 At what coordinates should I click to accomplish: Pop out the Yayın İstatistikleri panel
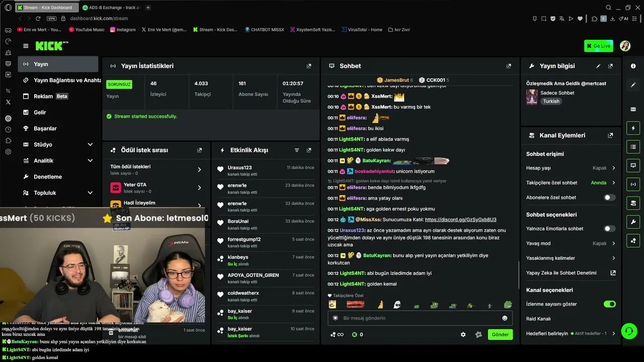click(x=309, y=66)
